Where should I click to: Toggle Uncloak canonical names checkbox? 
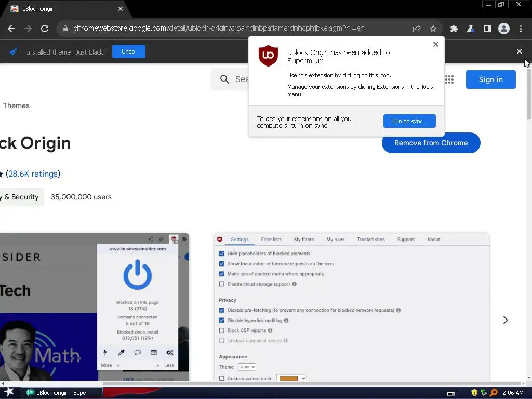pos(221,341)
